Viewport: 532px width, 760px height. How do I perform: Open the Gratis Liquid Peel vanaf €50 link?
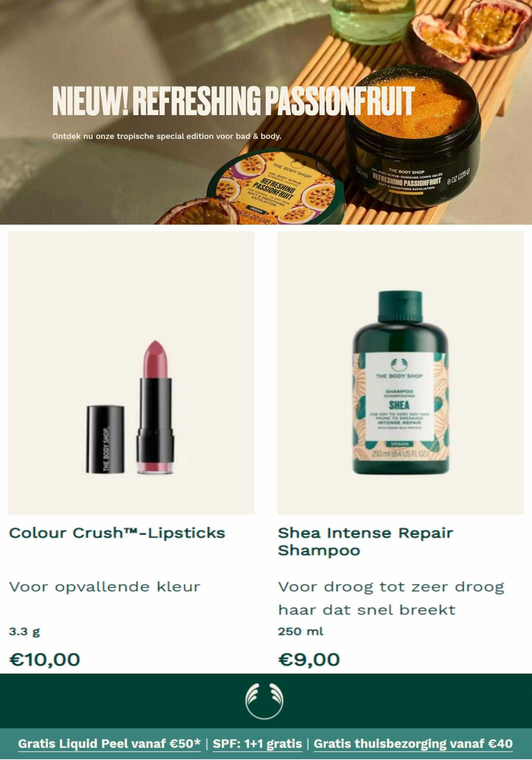pyautogui.click(x=109, y=744)
